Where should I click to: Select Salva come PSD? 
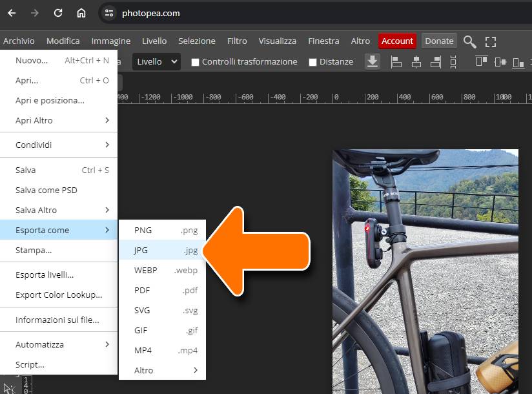pos(59,190)
